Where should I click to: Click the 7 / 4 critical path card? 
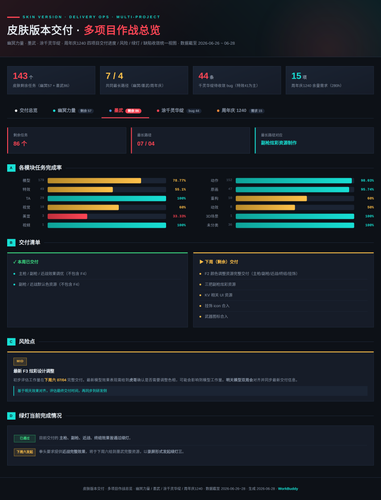(144, 80)
